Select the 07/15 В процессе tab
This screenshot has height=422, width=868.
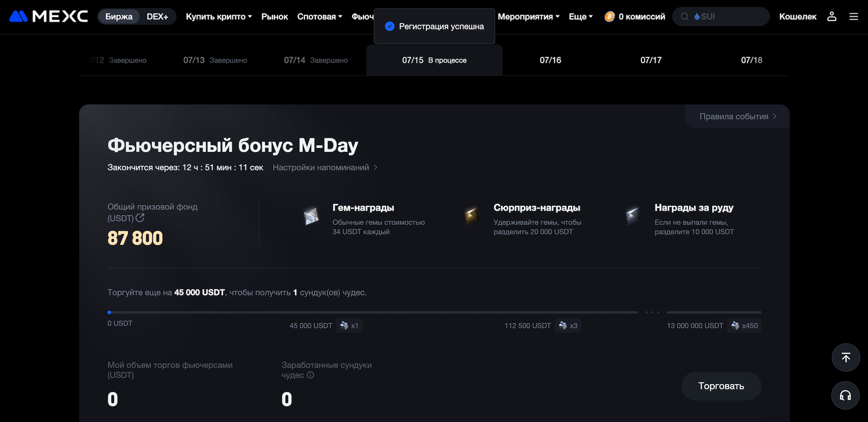point(434,60)
